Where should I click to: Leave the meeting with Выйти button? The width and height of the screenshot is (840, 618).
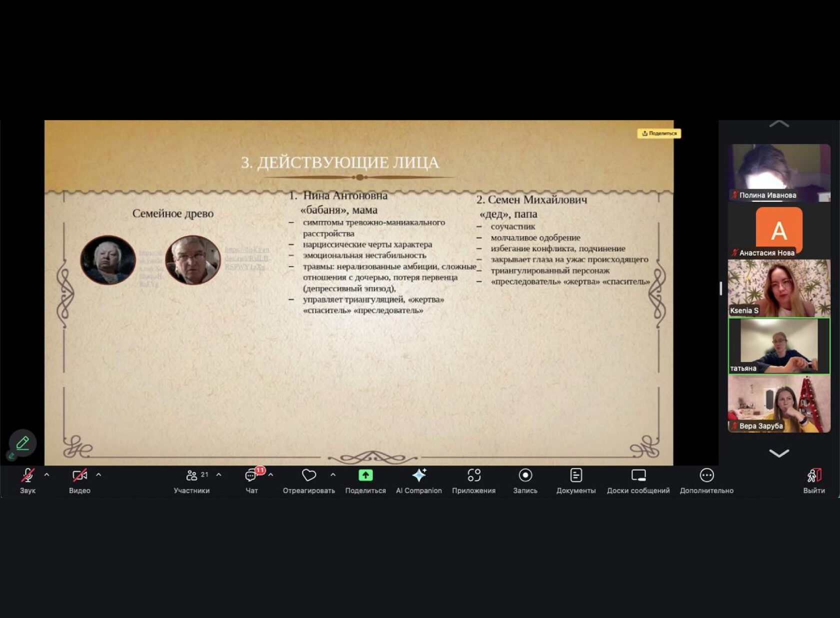814,481
